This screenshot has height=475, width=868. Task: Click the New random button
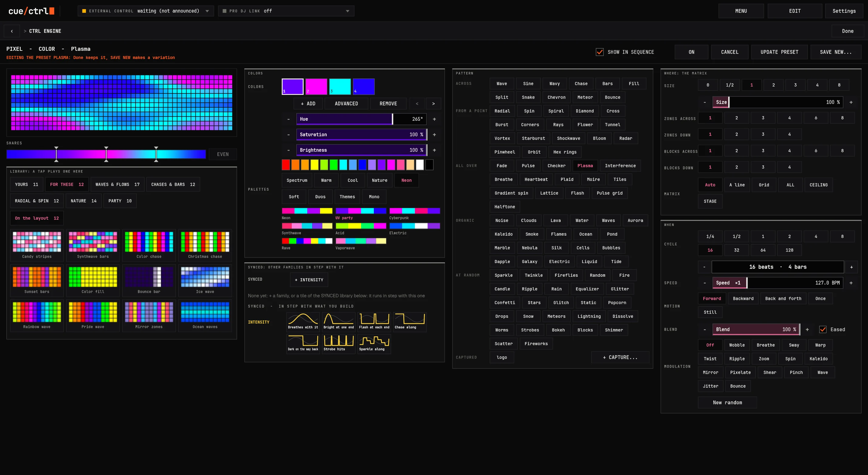[727, 403]
